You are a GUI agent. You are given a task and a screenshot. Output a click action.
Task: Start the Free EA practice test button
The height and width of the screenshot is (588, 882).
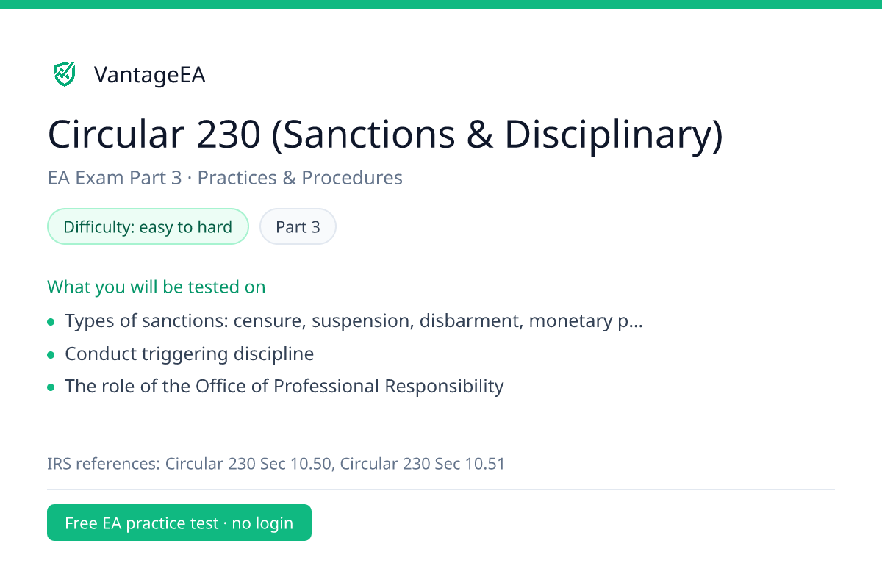click(179, 523)
